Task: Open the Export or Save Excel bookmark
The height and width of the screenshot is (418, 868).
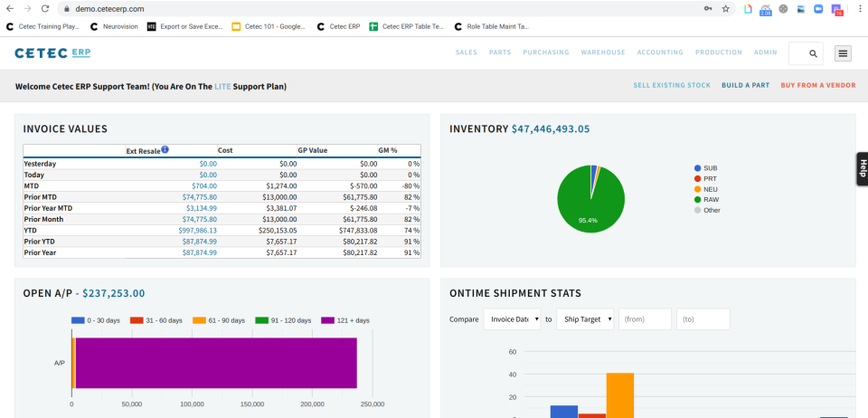Action: click(185, 26)
